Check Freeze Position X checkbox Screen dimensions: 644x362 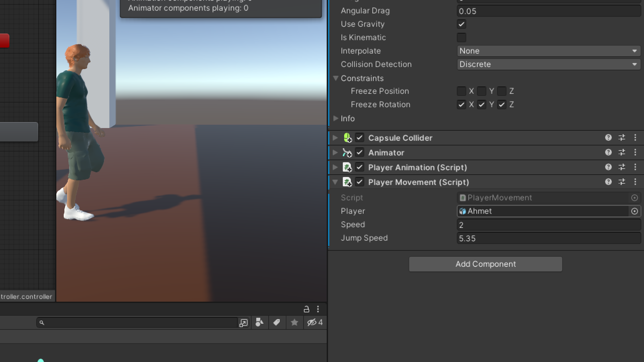(461, 91)
